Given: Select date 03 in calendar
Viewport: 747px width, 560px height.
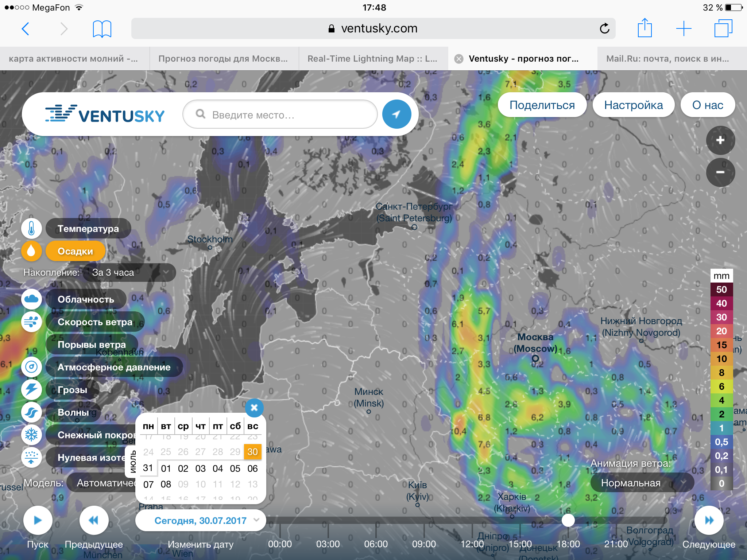Looking at the screenshot, I should (200, 468).
